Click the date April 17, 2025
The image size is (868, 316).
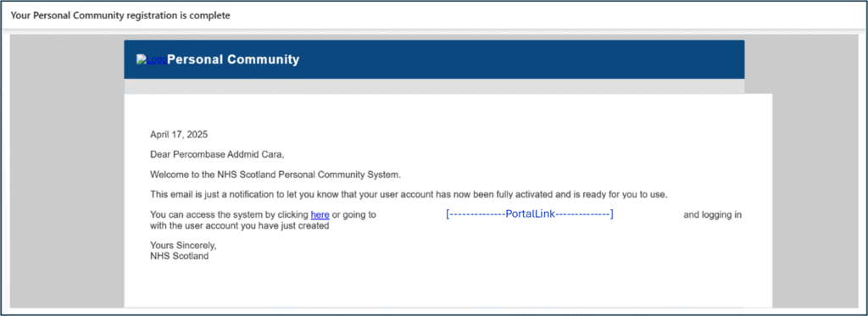tap(180, 135)
